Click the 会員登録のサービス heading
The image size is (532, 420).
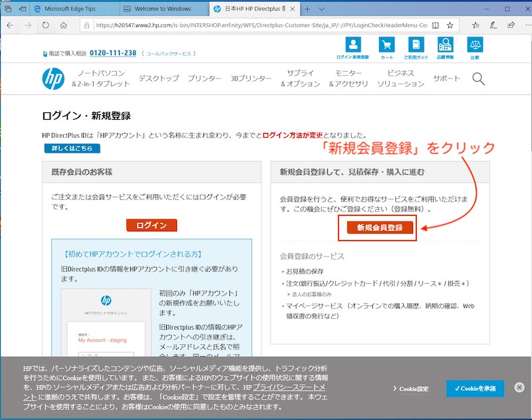[x=312, y=257]
